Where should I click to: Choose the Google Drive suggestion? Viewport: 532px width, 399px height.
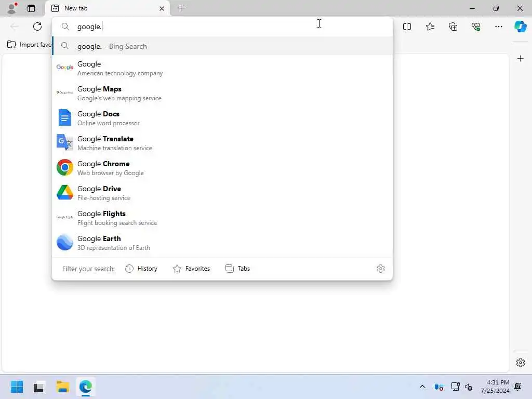[x=222, y=193]
